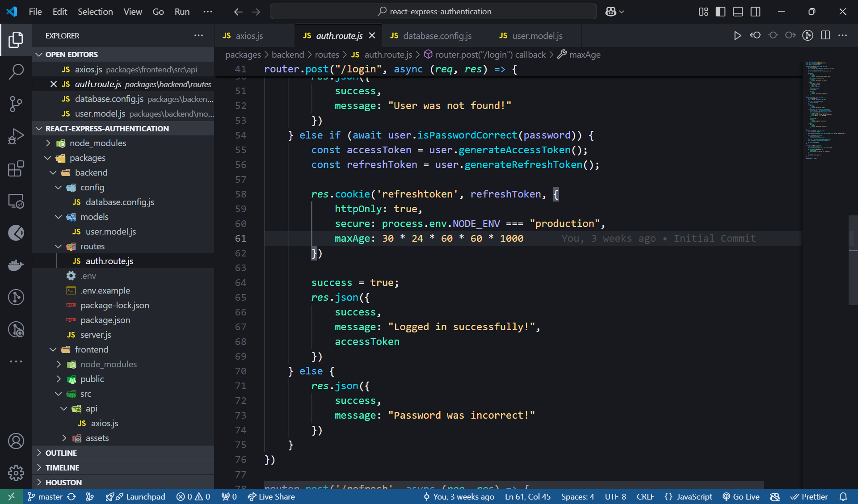Viewport: 858px width, 504px height.
Task: Close the auth.route.js tab
Action: (x=372, y=36)
